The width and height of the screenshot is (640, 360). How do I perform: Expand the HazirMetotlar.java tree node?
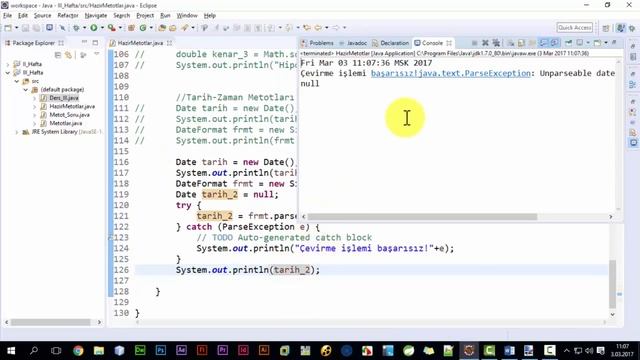(34, 107)
